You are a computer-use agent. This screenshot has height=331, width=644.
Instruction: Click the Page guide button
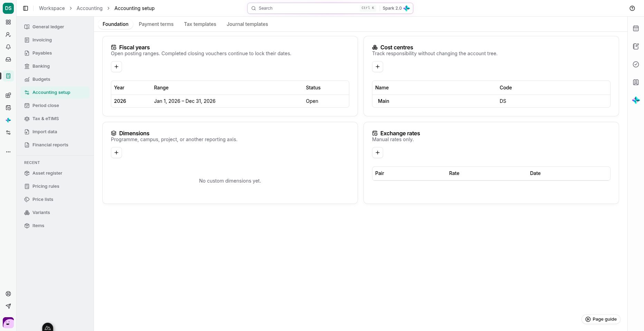601,319
